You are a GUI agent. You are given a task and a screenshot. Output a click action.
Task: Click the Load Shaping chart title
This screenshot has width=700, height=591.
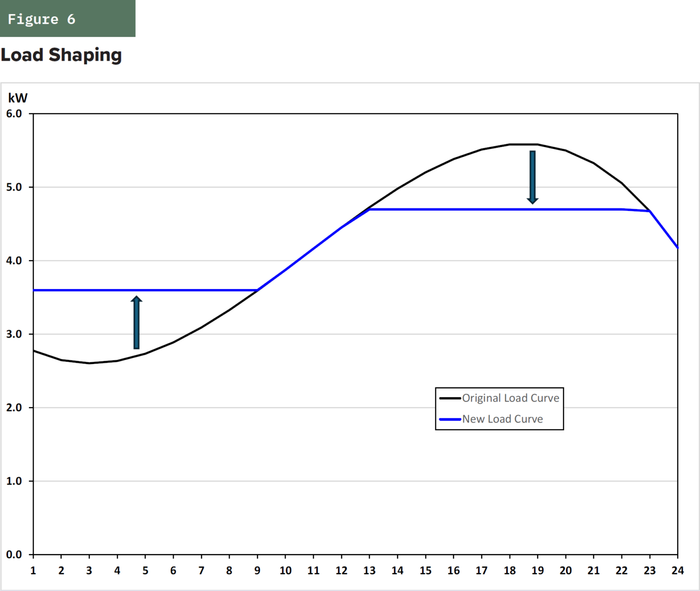[x=61, y=55]
